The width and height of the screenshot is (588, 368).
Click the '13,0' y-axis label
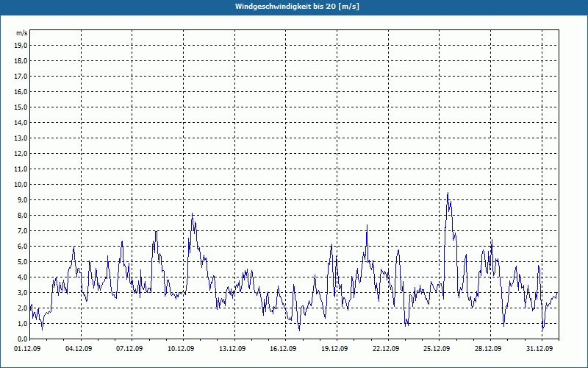21,138
